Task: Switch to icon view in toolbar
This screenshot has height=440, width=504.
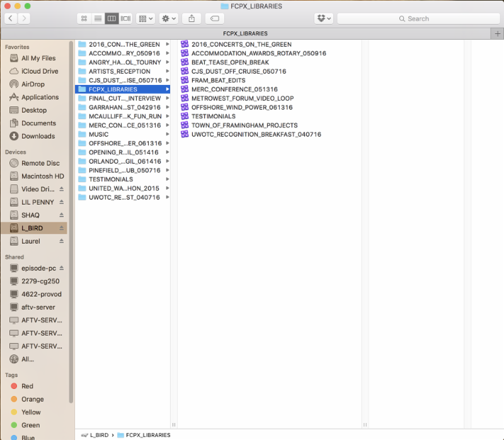Action: pyautogui.click(x=84, y=19)
